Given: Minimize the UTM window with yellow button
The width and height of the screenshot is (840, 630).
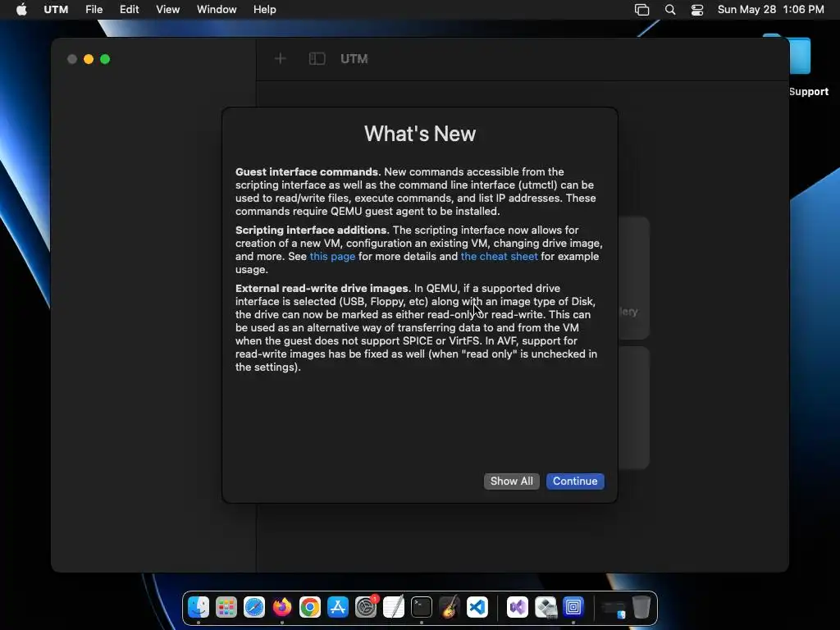Looking at the screenshot, I should click(89, 59).
